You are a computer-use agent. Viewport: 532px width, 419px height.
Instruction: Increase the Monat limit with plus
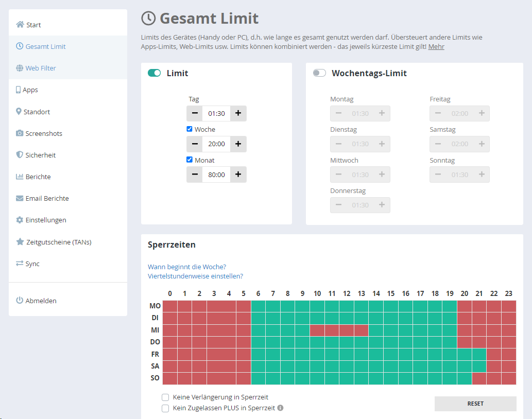click(238, 174)
